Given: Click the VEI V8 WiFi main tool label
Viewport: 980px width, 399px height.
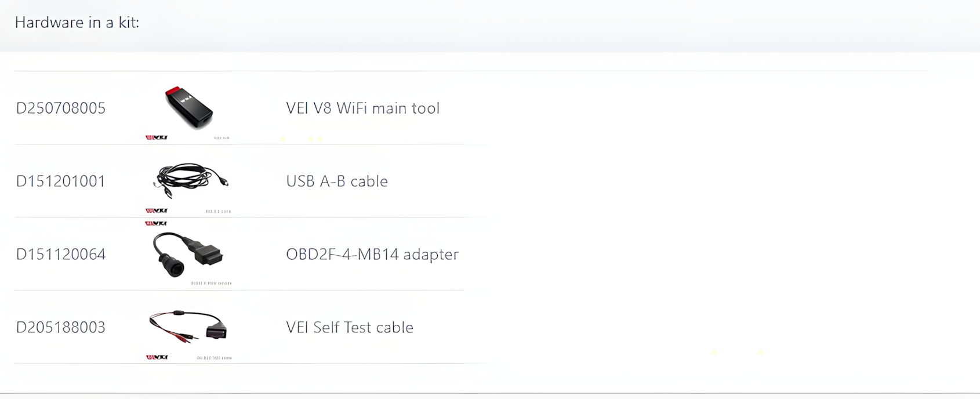Looking at the screenshot, I should (363, 108).
